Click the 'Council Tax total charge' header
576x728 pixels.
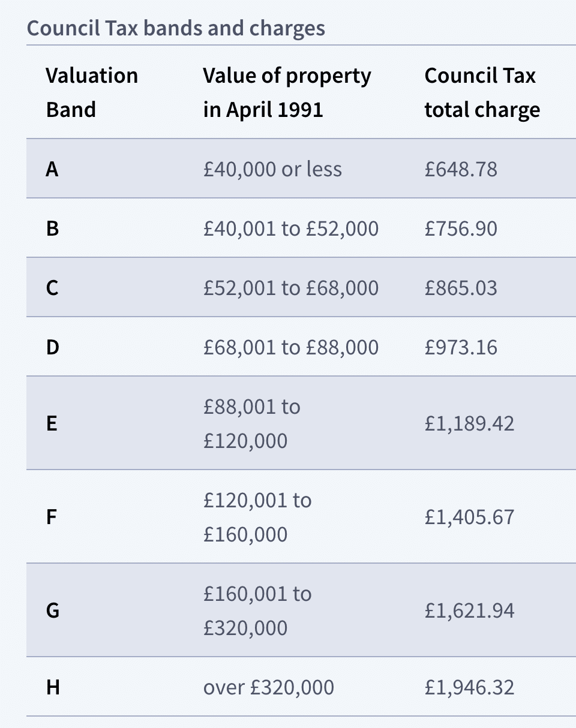[x=482, y=92]
